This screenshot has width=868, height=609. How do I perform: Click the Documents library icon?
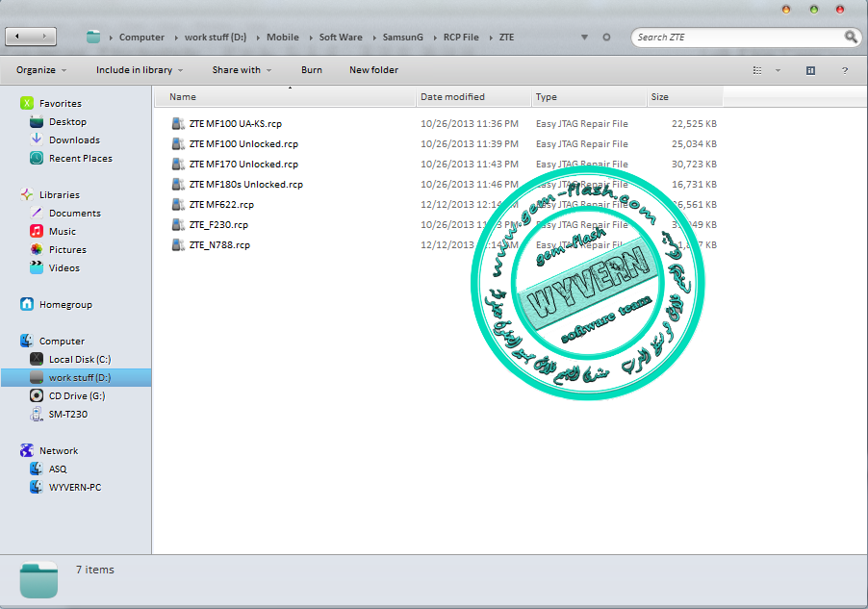point(37,213)
